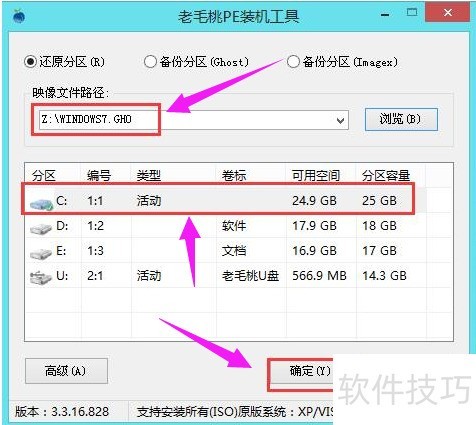Image resolution: width=476 pixels, height=425 pixels.
Task: Click the 1:3 partition number cell
Action: [95, 251]
